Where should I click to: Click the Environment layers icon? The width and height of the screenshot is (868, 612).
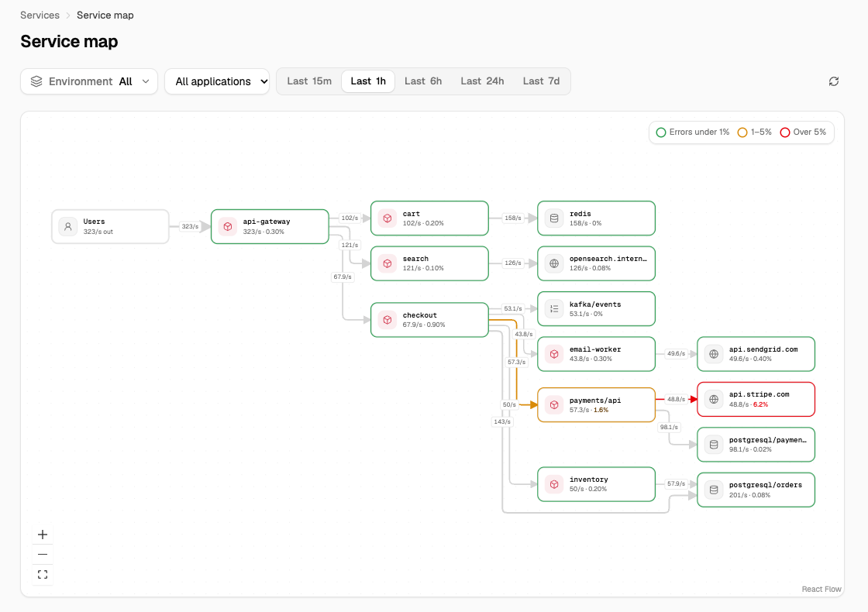[x=36, y=81]
